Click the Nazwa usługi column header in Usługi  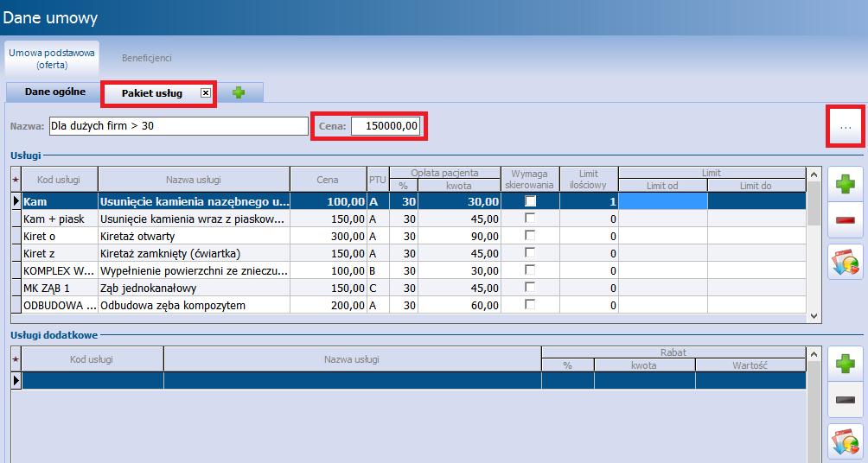coord(194,180)
